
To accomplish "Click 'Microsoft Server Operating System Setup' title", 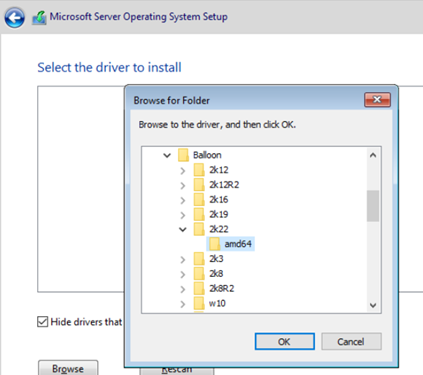I will tap(139, 17).
